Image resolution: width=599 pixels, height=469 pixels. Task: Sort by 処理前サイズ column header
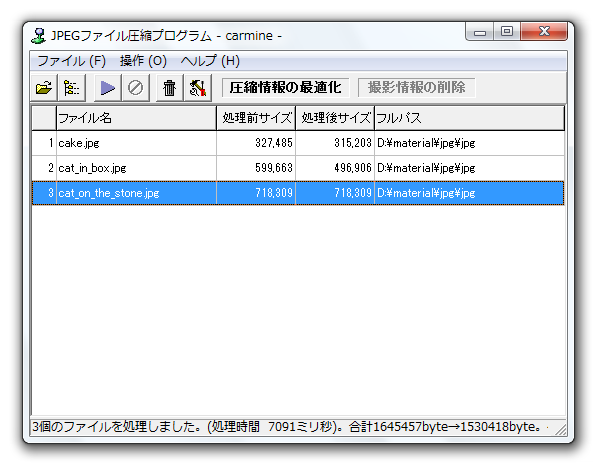[256, 118]
